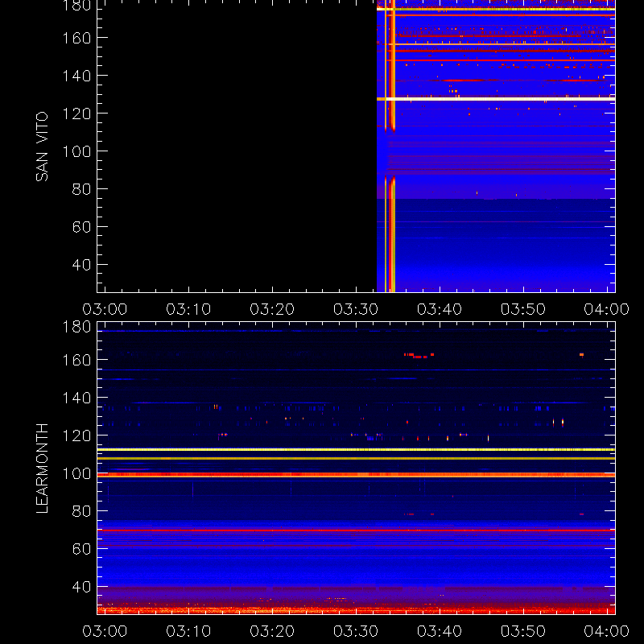Select the 40 label on LEARMONTH axis
644x644 pixels.
pyautogui.click(x=81, y=587)
